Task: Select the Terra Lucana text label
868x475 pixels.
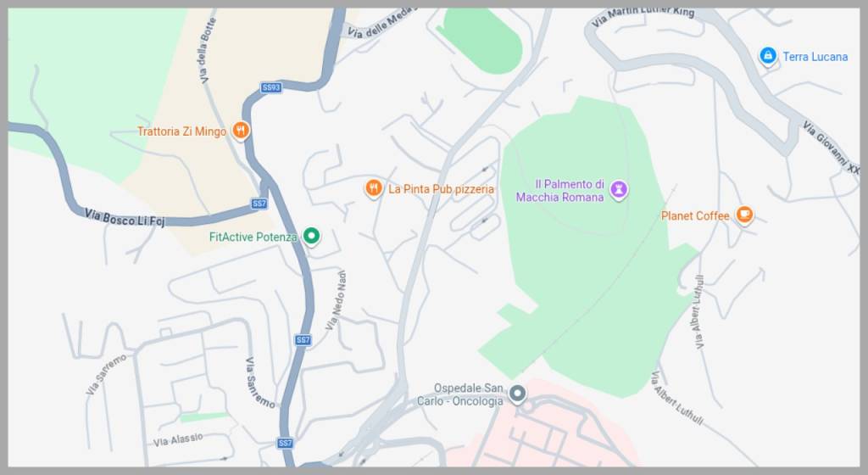Action: pyautogui.click(x=815, y=57)
